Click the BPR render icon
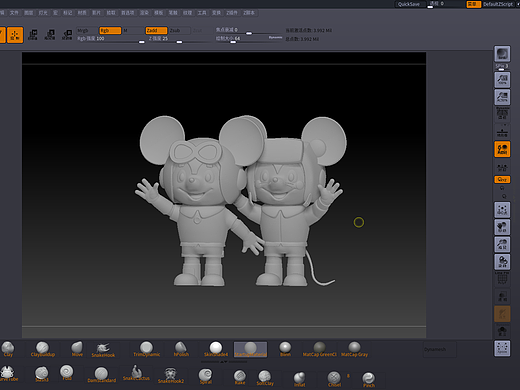Image resolution: width=520 pixels, height=390 pixels. (502, 54)
